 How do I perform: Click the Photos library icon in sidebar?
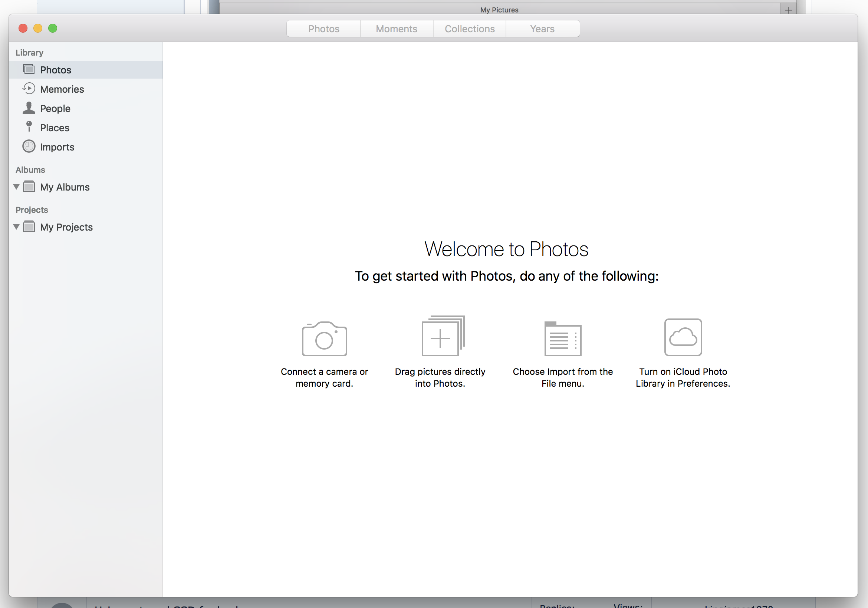pos(29,70)
